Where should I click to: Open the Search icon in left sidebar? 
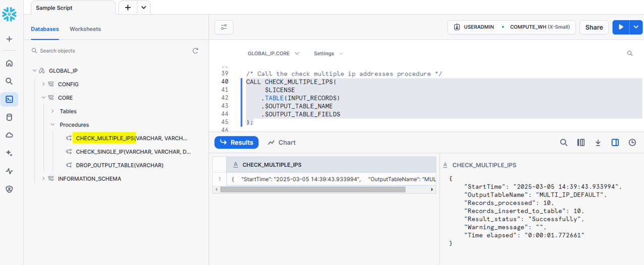[x=9, y=81]
